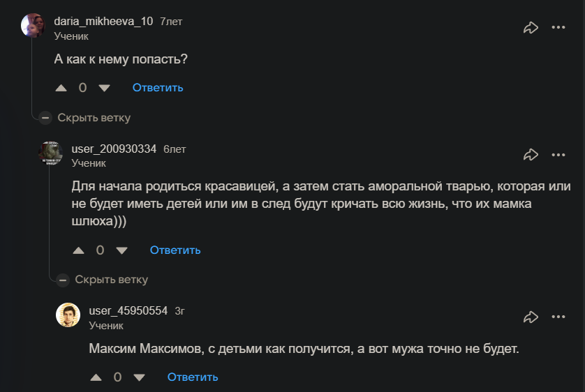
Task: Open user_45950554's profile via username
Action: [128, 311]
